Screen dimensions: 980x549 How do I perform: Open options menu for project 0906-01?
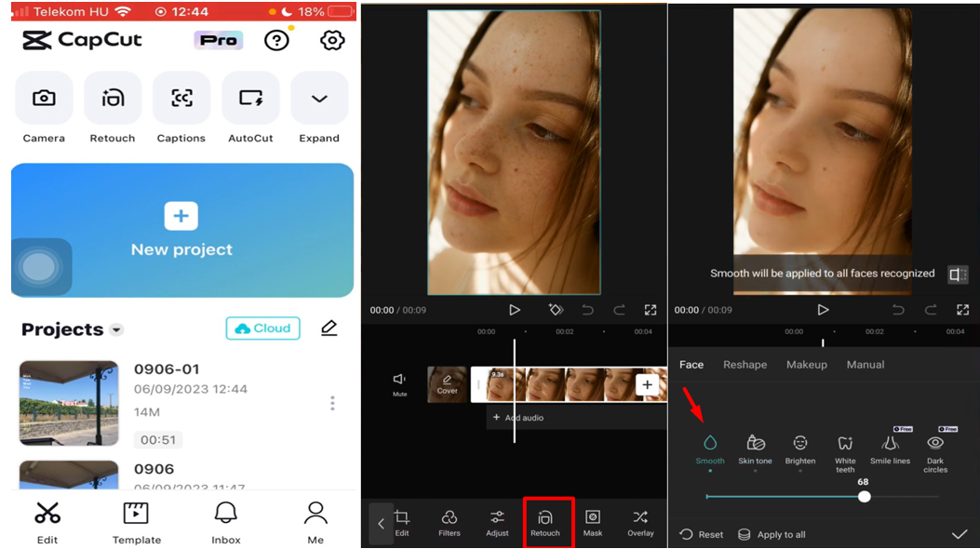click(x=332, y=403)
